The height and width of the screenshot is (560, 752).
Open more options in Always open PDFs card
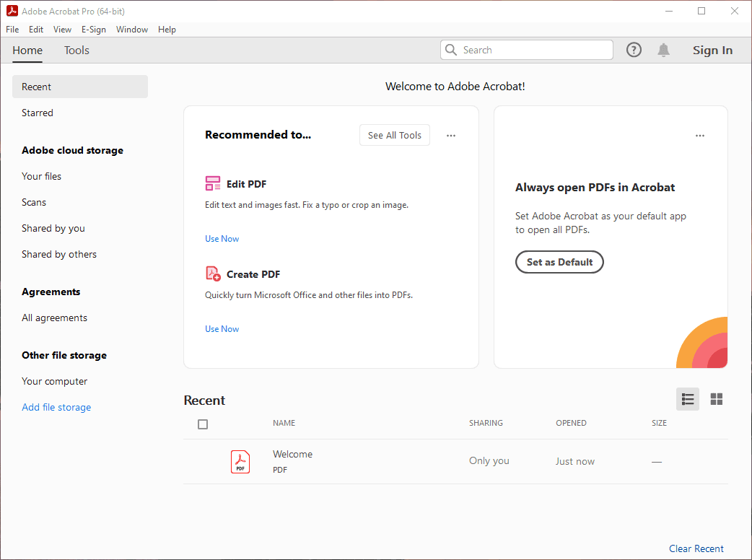coord(700,136)
